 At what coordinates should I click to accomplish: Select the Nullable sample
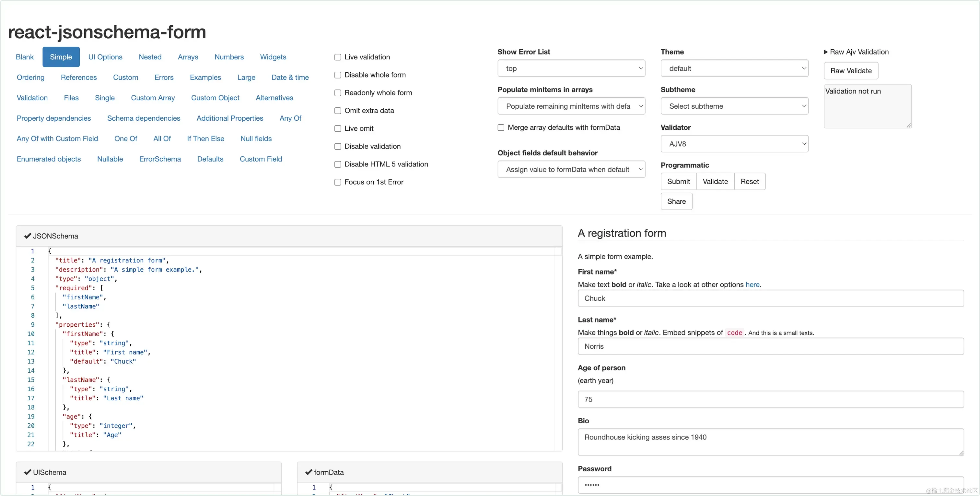point(110,159)
